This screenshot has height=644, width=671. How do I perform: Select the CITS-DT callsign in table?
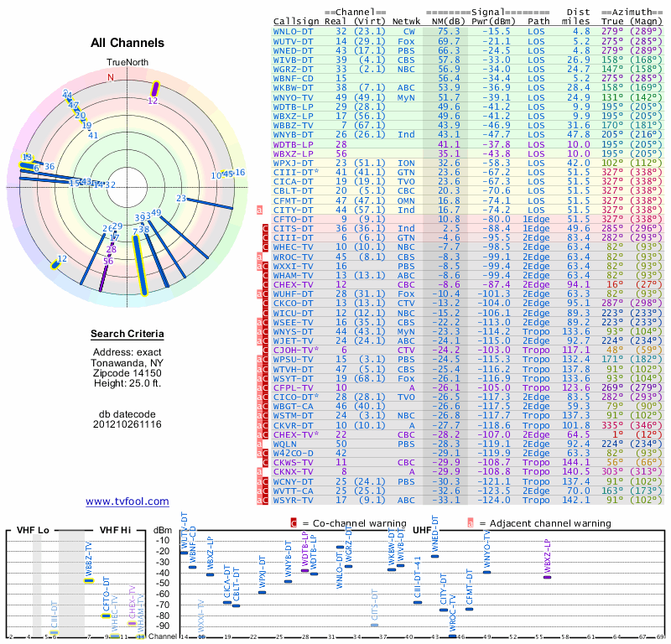tap(293, 228)
